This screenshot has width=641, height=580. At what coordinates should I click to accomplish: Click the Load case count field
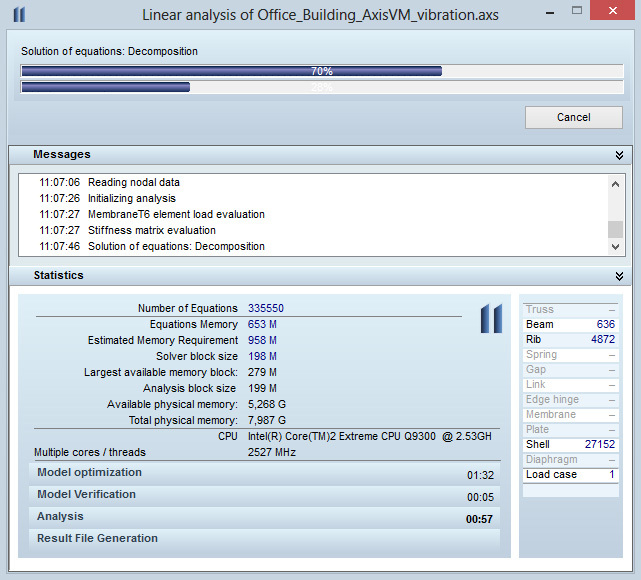click(570, 474)
